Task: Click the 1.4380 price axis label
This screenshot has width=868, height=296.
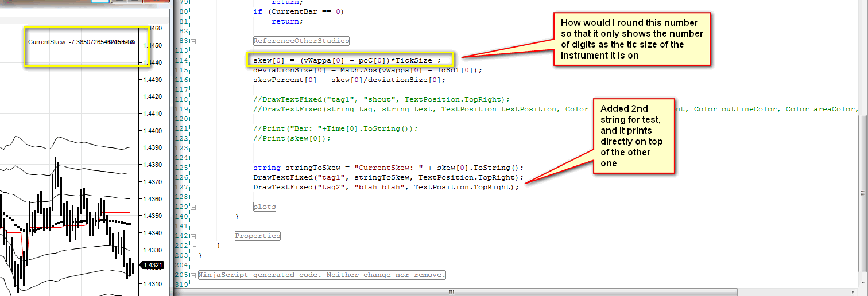Action: coord(152,165)
